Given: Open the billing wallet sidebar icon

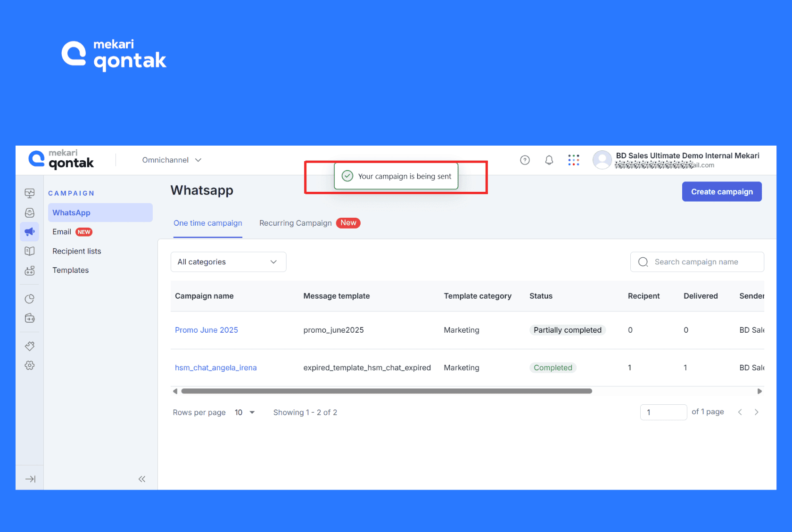Looking at the screenshot, I should pyautogui.click(x=30, y=318).
